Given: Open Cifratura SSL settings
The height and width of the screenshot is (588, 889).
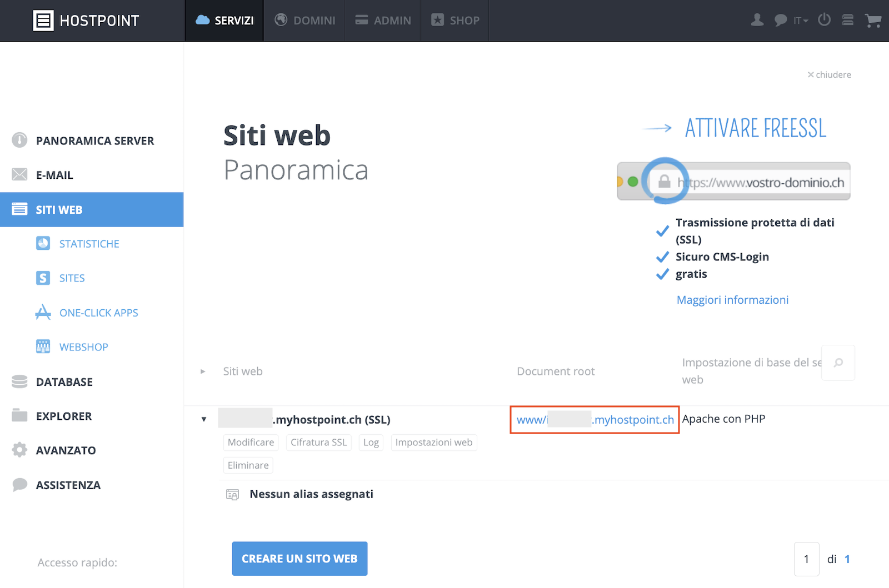Looking at the screenshot, I should pyautogui.click(x=319, y=443).
